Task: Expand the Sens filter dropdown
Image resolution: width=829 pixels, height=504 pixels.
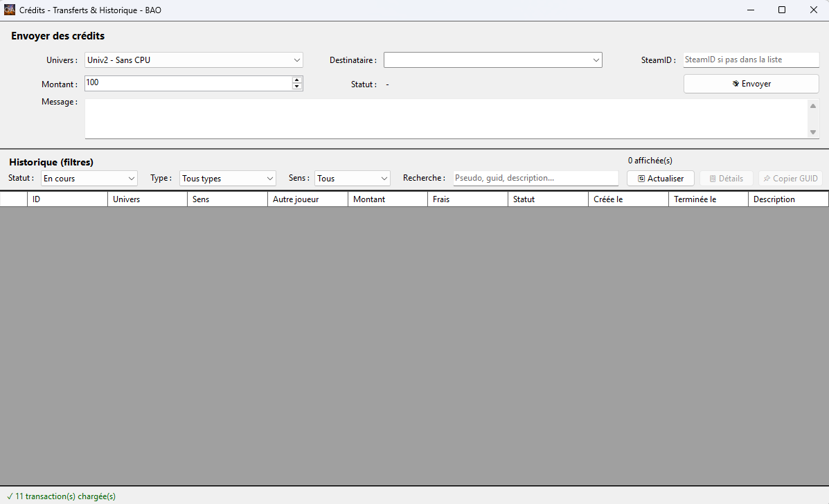Action: pyautogui.click(x=352, y=179)
